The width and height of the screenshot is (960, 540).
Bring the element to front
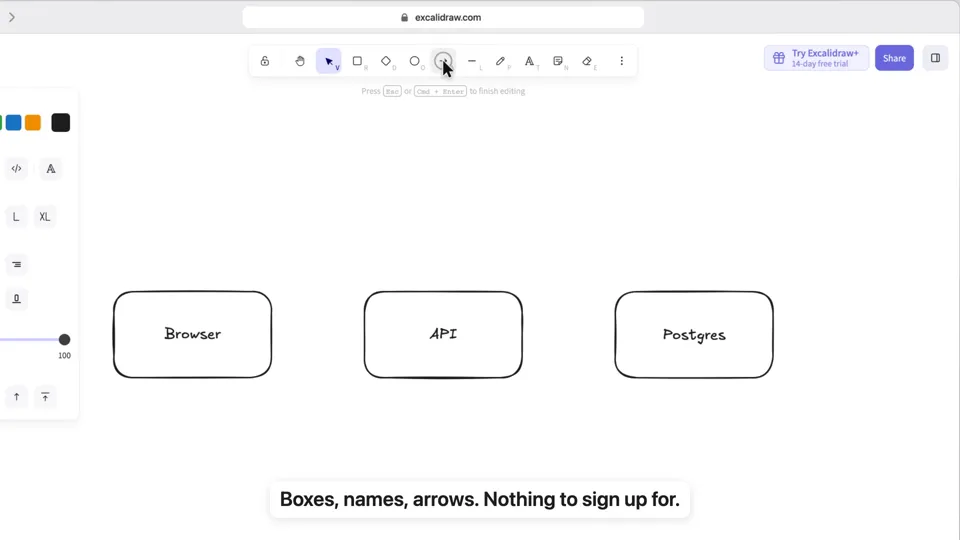[45, 397]
